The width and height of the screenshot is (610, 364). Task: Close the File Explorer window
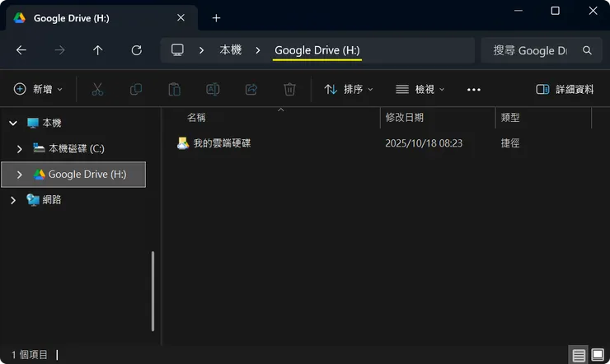(x=593, y=11)
